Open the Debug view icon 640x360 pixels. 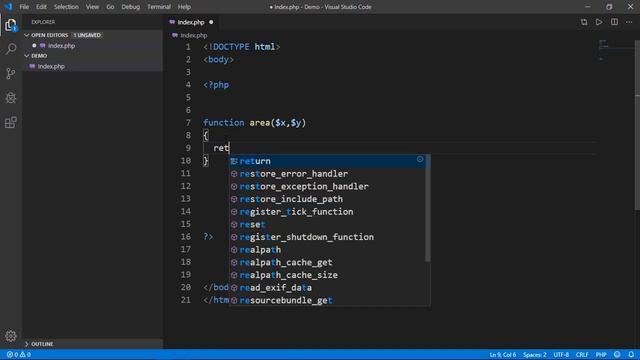click(11, 98)
